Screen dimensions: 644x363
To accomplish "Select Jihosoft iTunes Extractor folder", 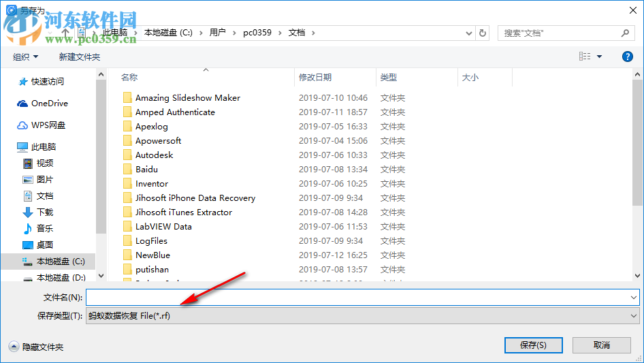I will coord(184,212).
